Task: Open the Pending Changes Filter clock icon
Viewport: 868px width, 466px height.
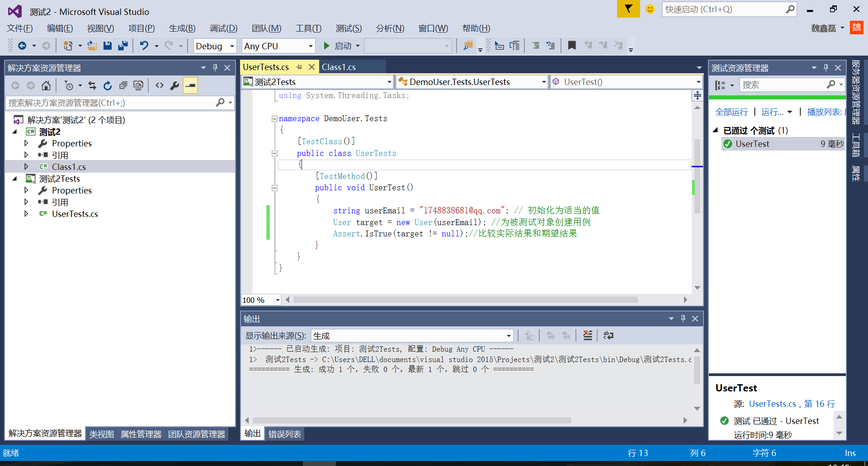Action: pos(69,85)
